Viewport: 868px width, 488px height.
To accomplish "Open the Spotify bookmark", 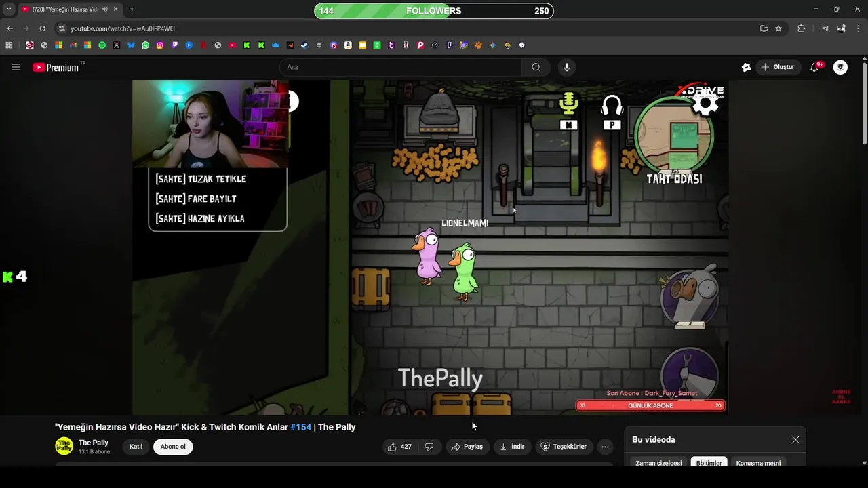I will pos(102,45).
